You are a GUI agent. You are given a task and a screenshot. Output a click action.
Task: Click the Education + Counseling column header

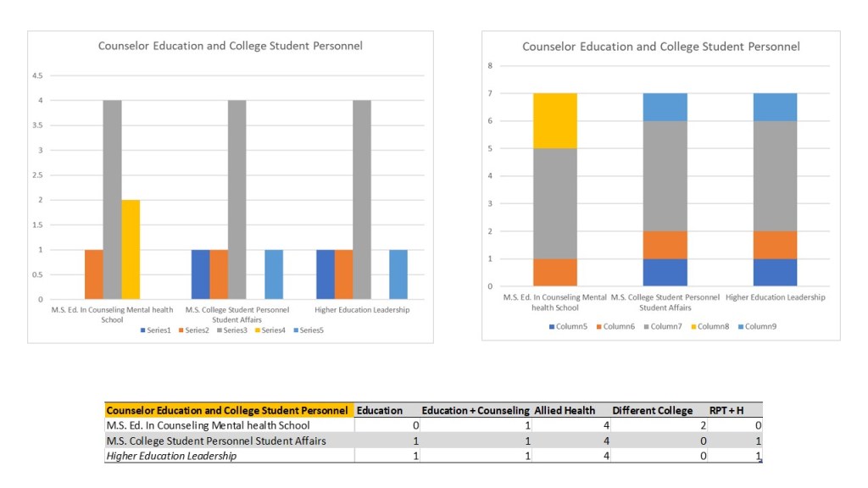click(x=476, y=410)
